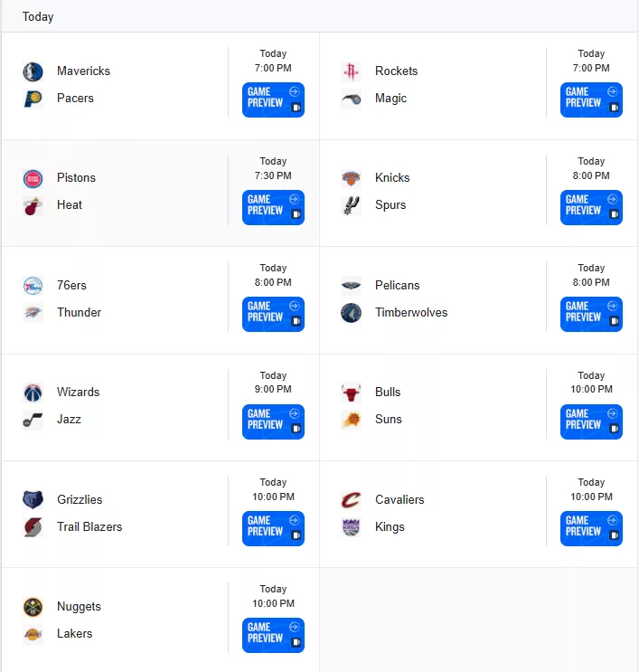
Task: Select the Rockets logo icon
Action: point(351,71)
